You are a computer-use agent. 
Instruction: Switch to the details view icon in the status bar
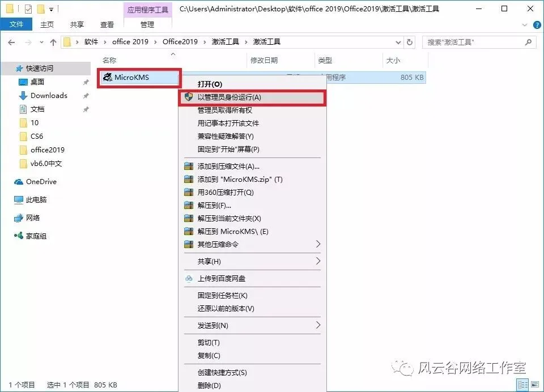click(523, 385)
